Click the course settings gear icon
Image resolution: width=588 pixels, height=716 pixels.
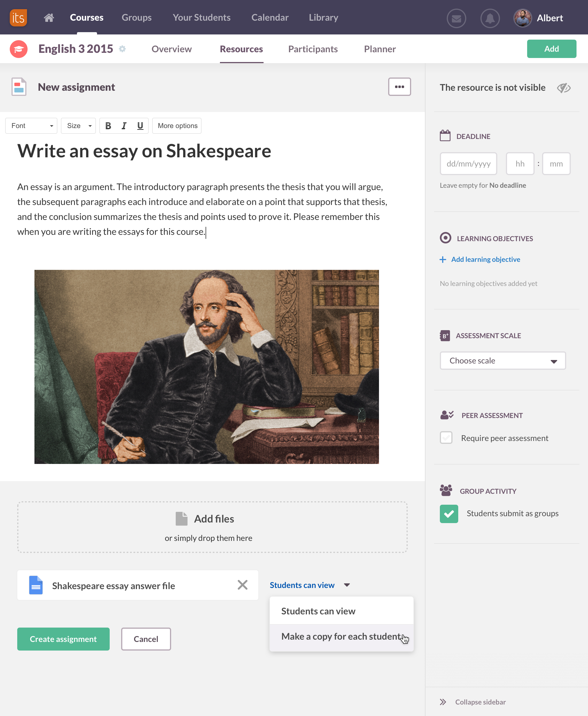tap(122, 49)
